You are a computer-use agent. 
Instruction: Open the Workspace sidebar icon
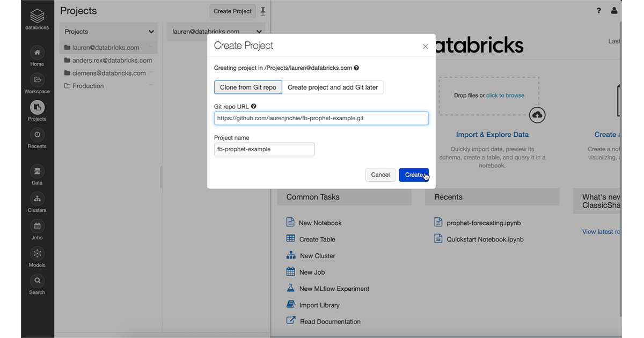pos(37,80)
